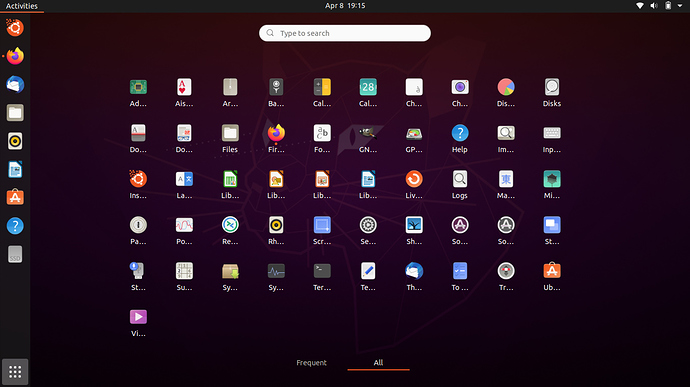Launch the Backups safe icon

pos(276,87)
